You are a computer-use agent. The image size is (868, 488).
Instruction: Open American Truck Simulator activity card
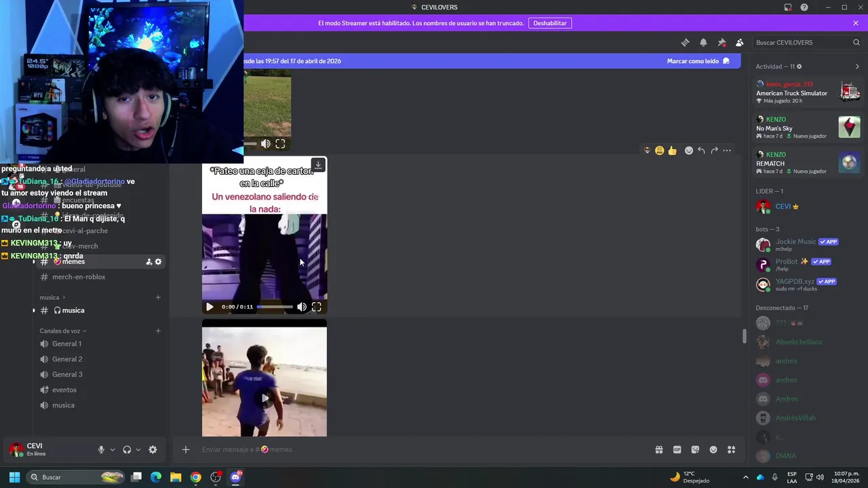click(x=808, y=92)
